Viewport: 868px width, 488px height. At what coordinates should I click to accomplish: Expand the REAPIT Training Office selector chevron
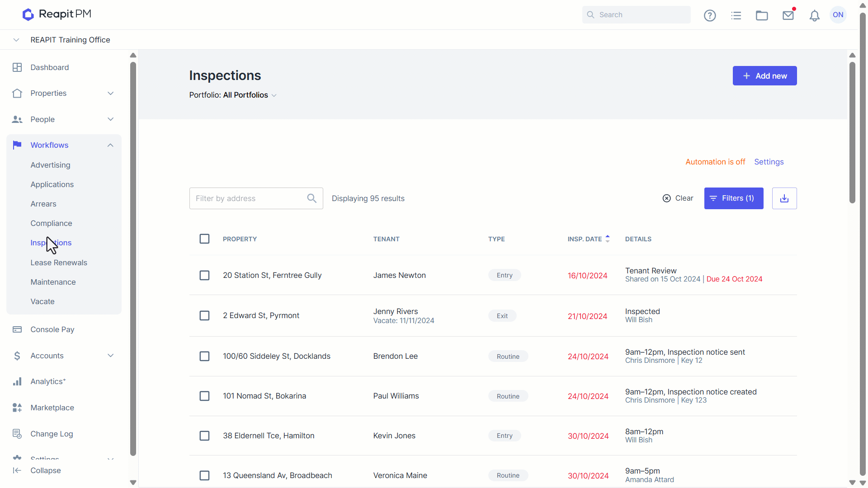pos(16,40)
